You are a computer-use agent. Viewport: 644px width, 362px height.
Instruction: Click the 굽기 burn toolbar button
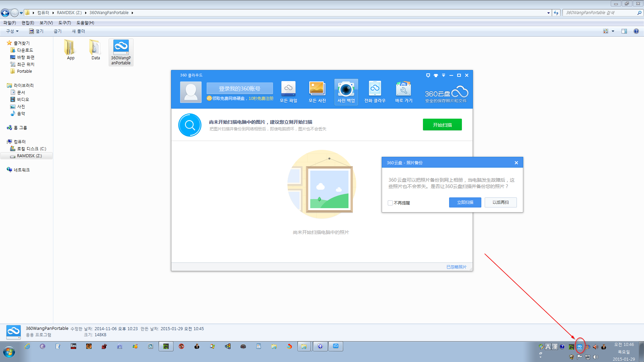58,31
